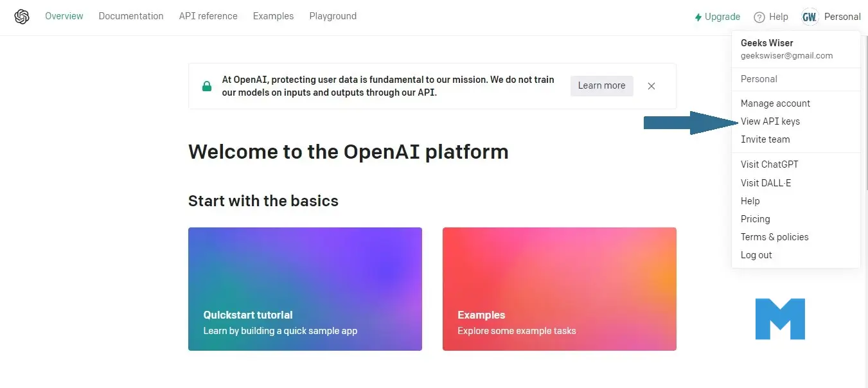Screen dimensions: 868x388
Task: Open the Playground tab
Action: (333, 16)
